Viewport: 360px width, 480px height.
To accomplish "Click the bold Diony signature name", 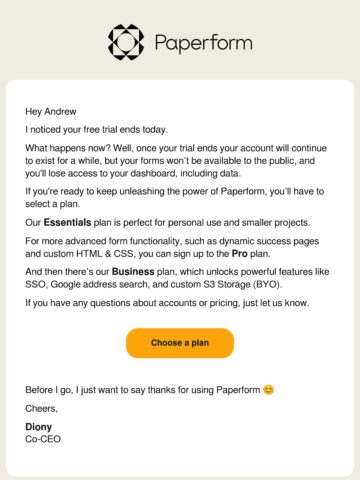I will [x=39, y=427].
